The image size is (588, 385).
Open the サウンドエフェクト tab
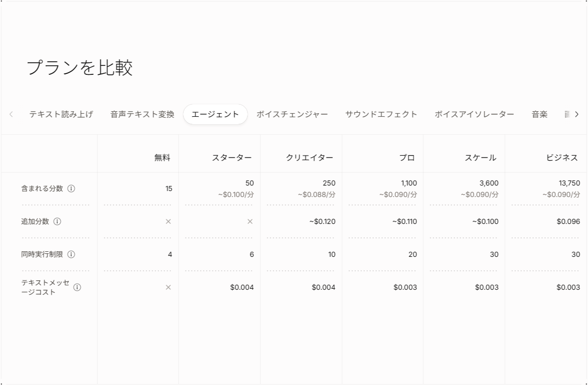[381, 114]
